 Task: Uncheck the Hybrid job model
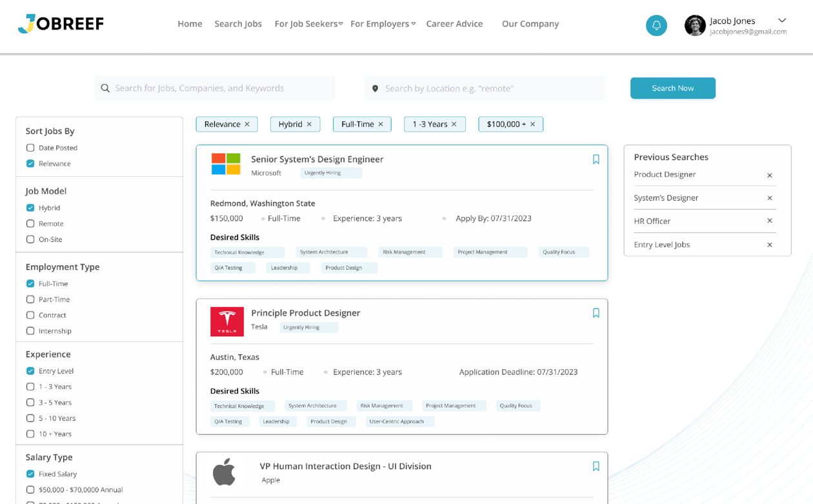click(30, 208)
